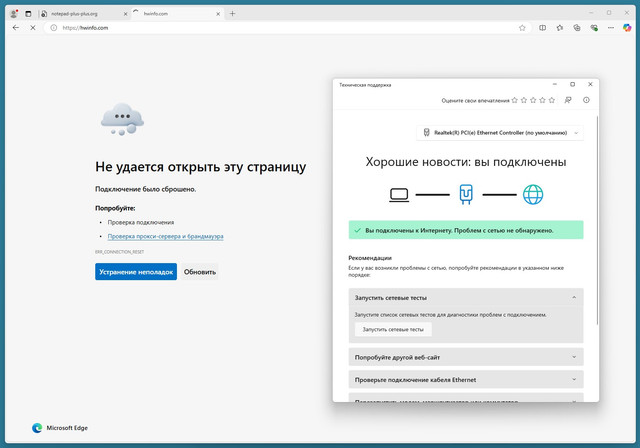This screenshot has width=640, height=448.
Task: Open the feedback icon in the support window
Action: 568,100
